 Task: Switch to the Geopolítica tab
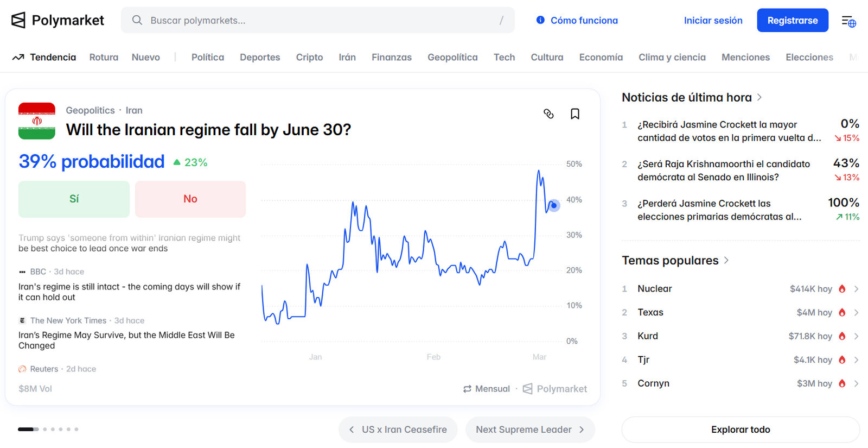pyautogui.click(x=452, y=57)
